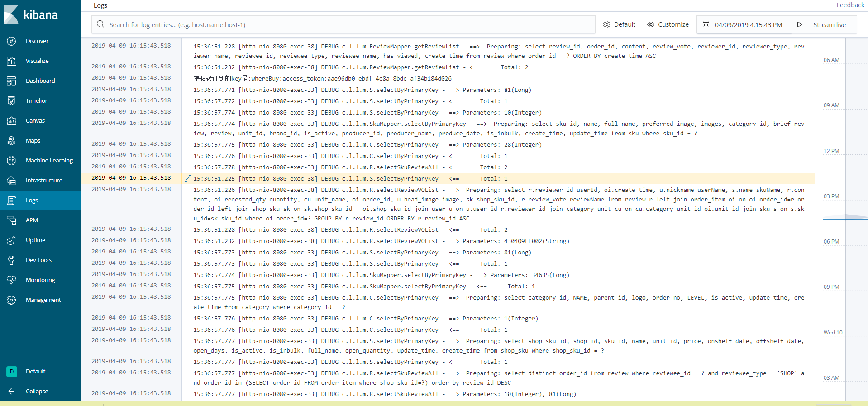Jump to 03 AM on the log minimap
This screenshot has width=868, height=406.
tap(831, 378)
